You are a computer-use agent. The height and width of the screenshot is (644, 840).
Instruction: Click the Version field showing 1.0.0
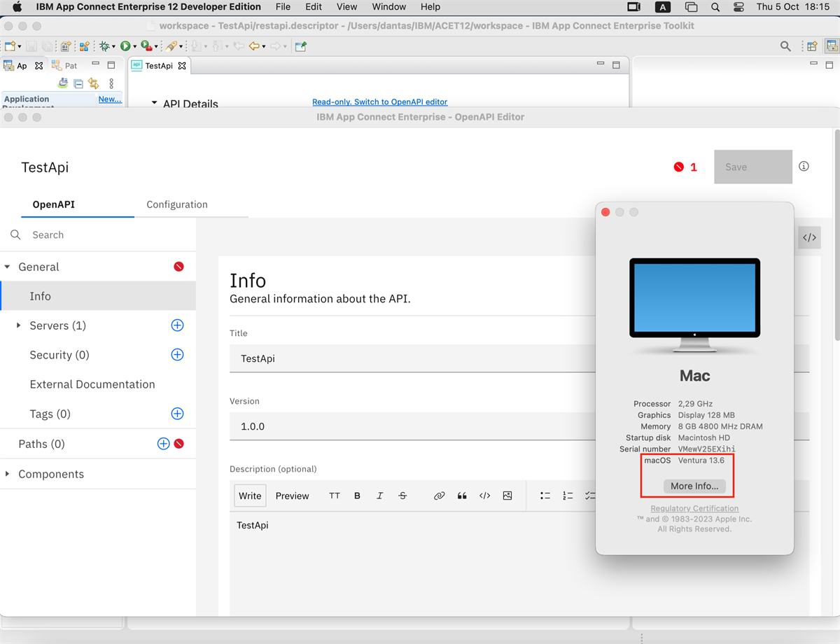pos(413,426)
